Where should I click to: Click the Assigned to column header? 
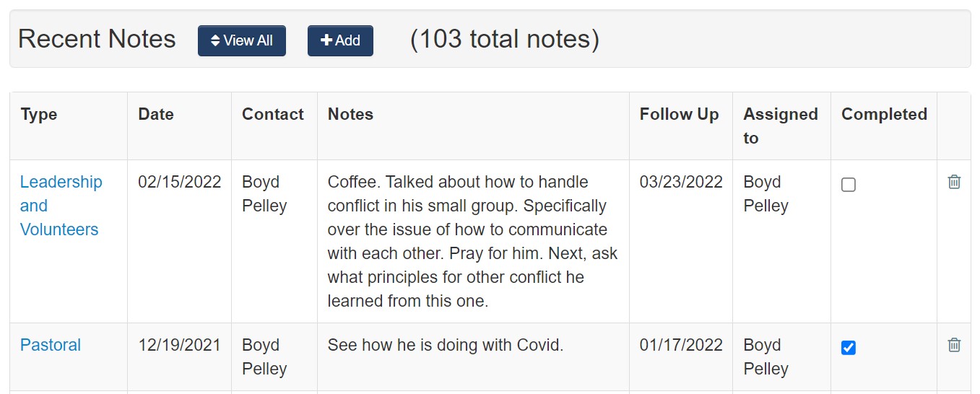coord(781,126)
